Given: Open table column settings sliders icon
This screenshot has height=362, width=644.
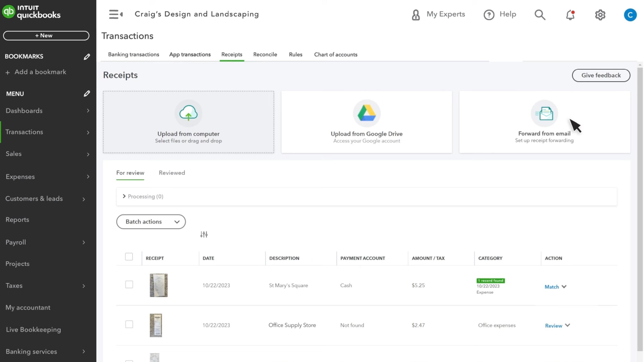Looking at the screenshot, I should [x=204, y=234].
